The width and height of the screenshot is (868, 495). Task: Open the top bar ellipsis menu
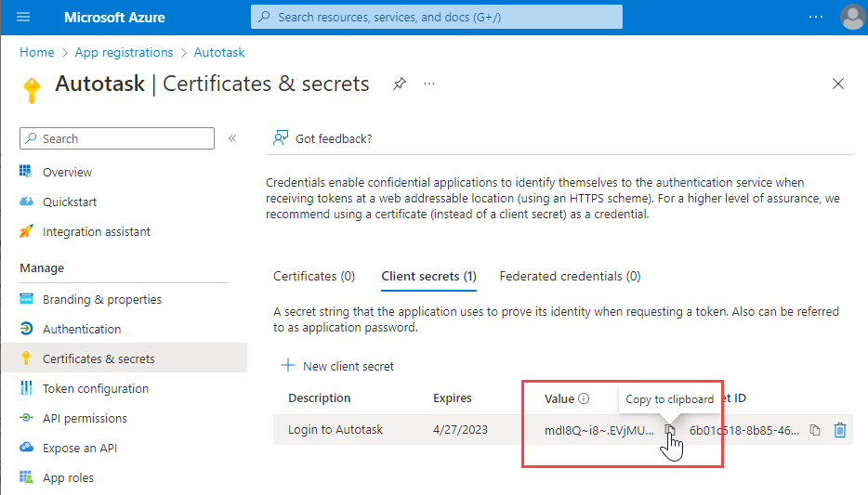coord(815,17)
